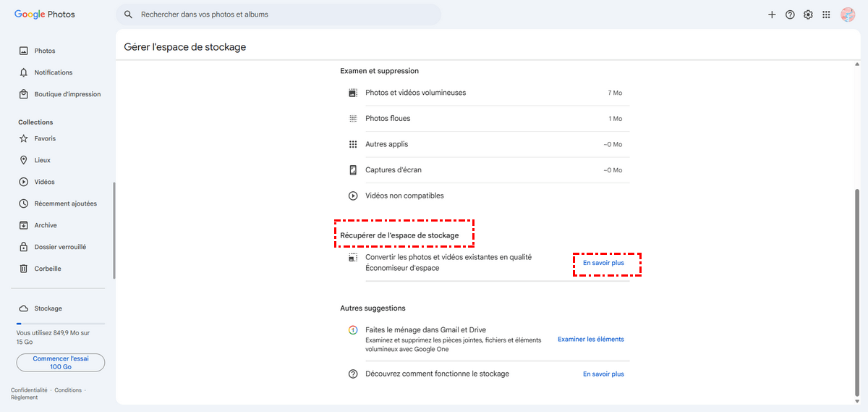Click the Examiner les éléments link
The height and width of the screenshot is (412, 868).
pos(590,339)
